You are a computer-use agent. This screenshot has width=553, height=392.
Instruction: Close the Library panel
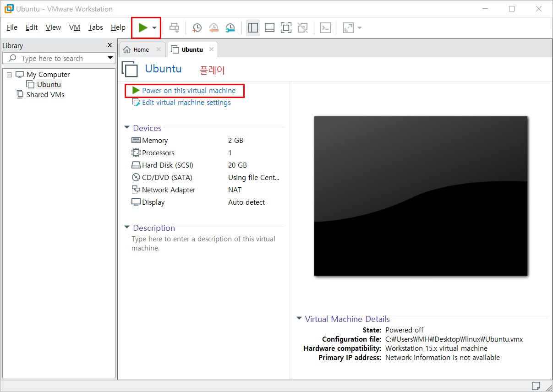[110, 45]
